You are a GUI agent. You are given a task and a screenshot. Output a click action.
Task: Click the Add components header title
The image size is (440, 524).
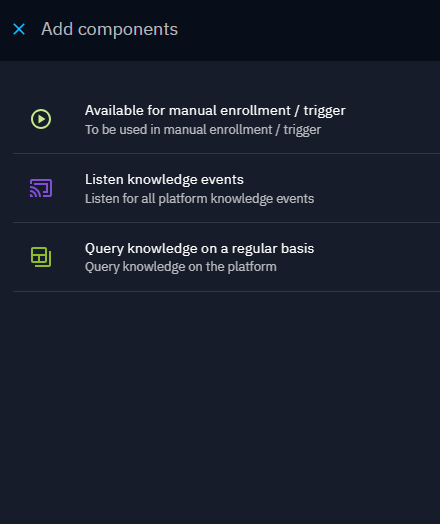pos(110,29)
